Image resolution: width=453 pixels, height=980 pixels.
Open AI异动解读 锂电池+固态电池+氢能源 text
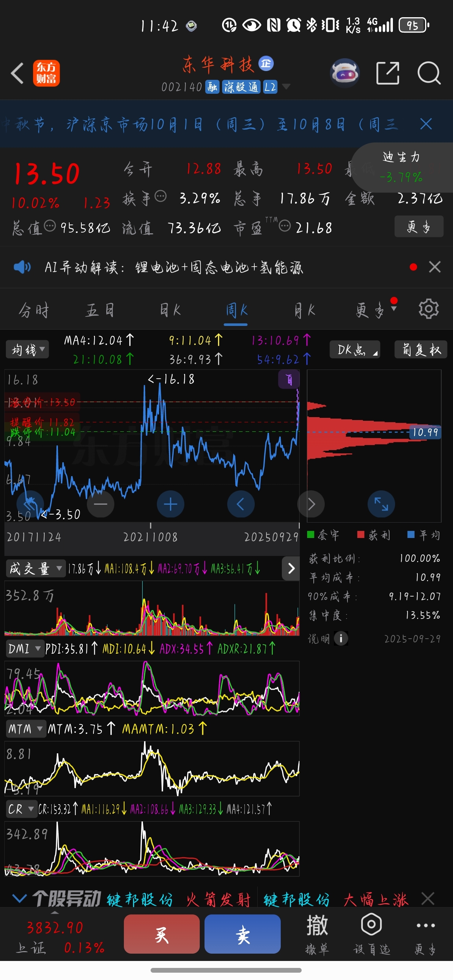point(219,267)
